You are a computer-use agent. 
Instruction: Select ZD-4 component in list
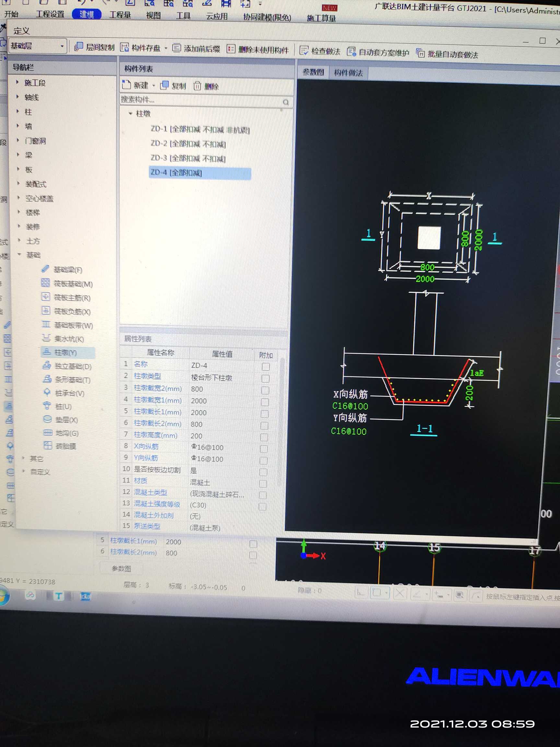(200, 173)
